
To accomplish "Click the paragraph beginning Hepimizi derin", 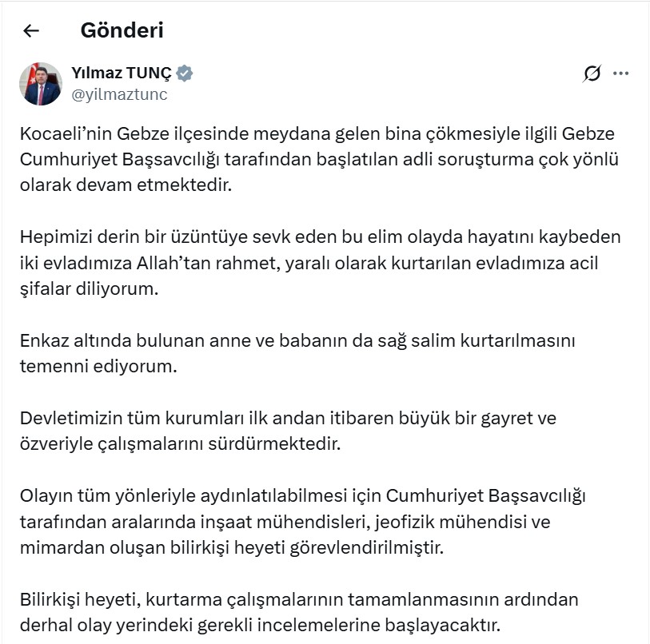I will coord(317,263).
